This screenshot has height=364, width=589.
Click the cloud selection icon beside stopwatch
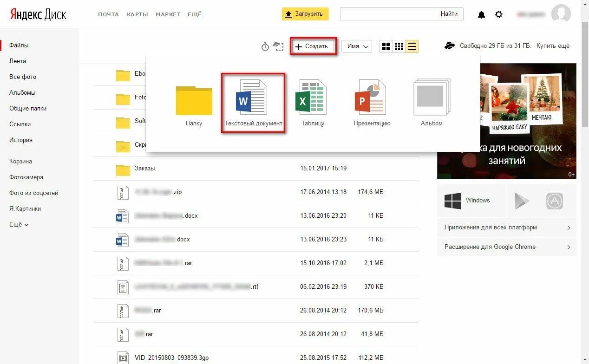[x=278, y=46]
